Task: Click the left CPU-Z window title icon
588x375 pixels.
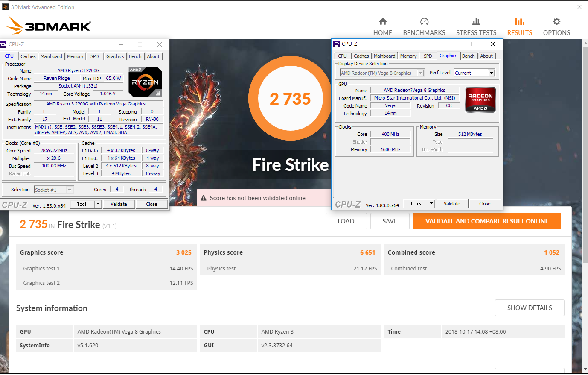Action: click(x=3, y=44)
